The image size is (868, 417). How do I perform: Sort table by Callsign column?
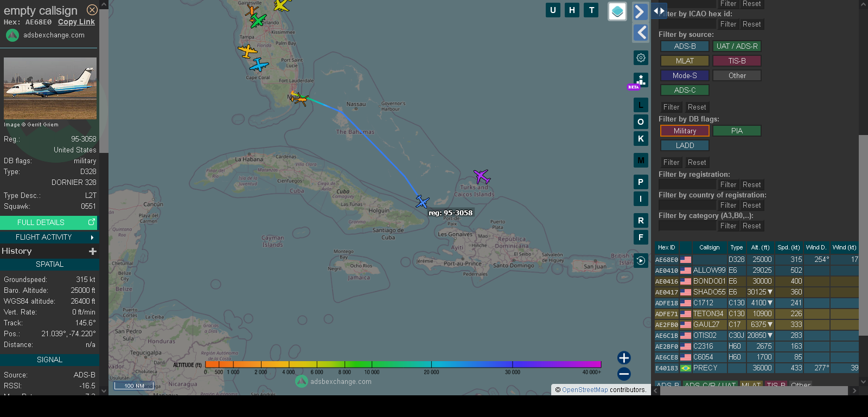(709, 248)
